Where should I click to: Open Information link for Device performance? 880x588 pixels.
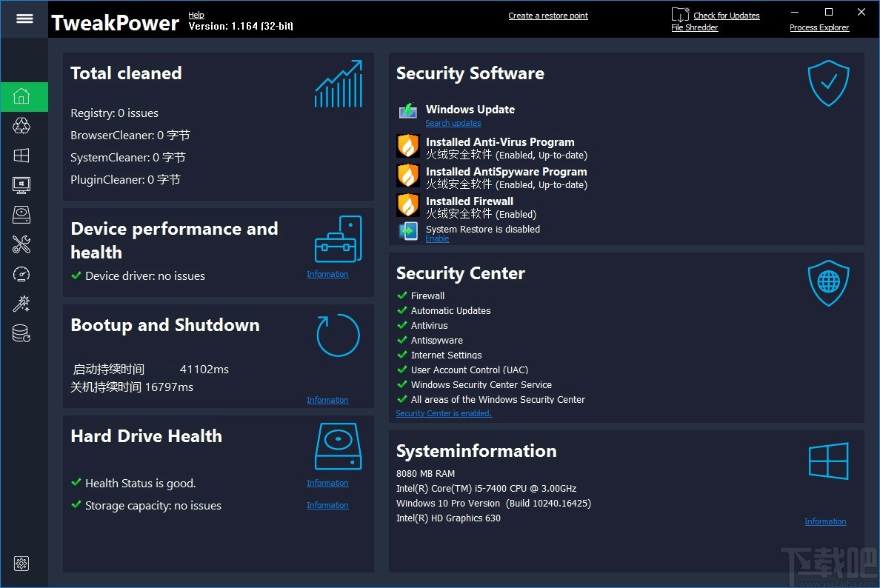tap(327, 274)
